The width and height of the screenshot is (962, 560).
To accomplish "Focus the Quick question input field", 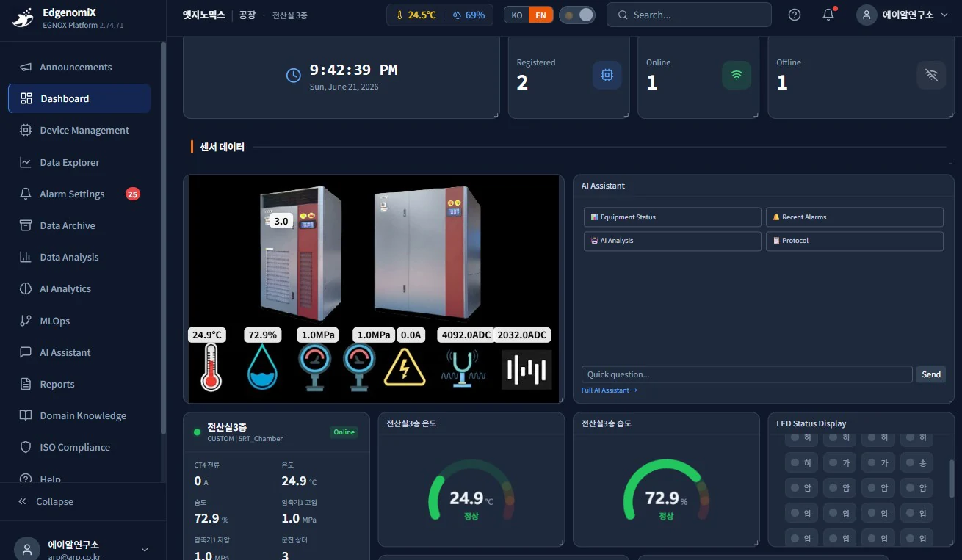I will coord(747,374).
